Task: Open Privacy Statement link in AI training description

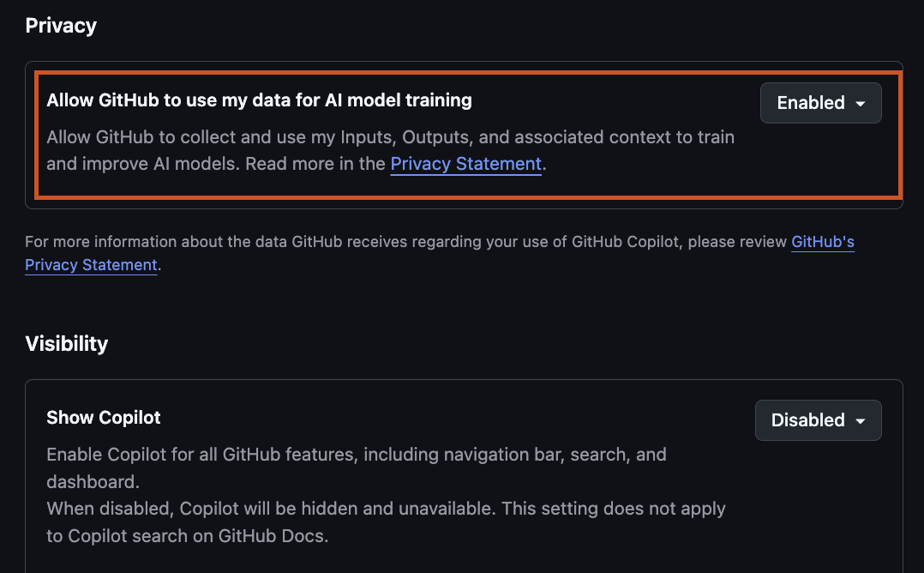Action: [465, 163]
